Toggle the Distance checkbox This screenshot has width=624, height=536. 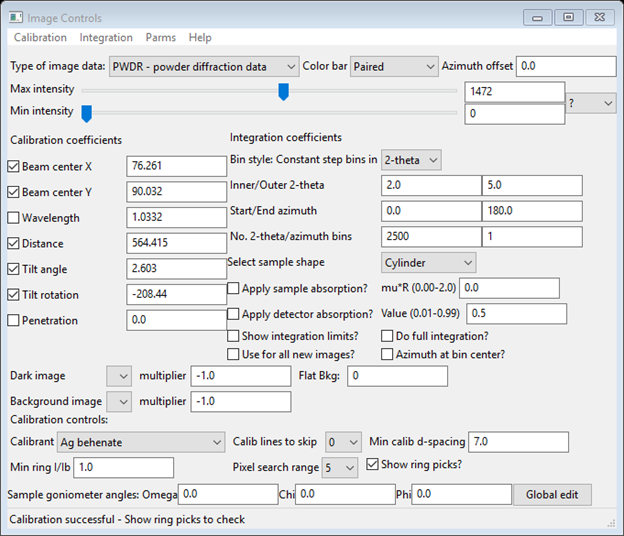13,243
